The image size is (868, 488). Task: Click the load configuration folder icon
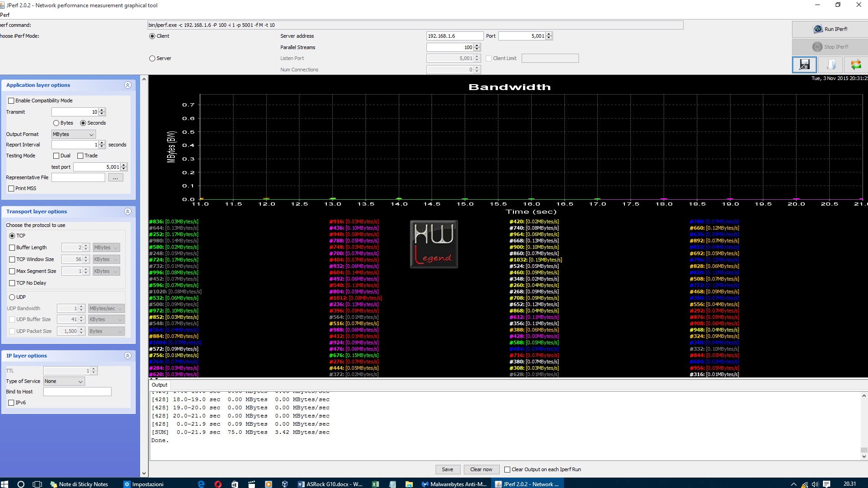click(x=831, y=65)
